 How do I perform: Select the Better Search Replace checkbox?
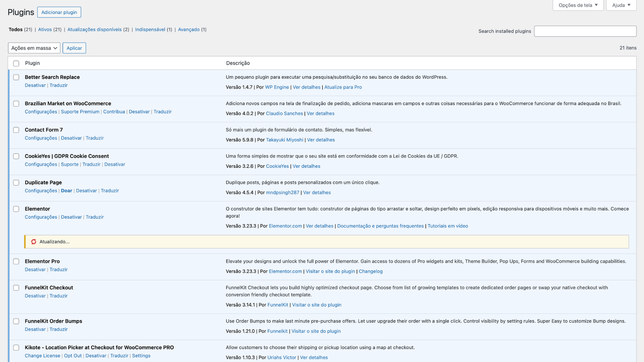[x=16, y=77]
